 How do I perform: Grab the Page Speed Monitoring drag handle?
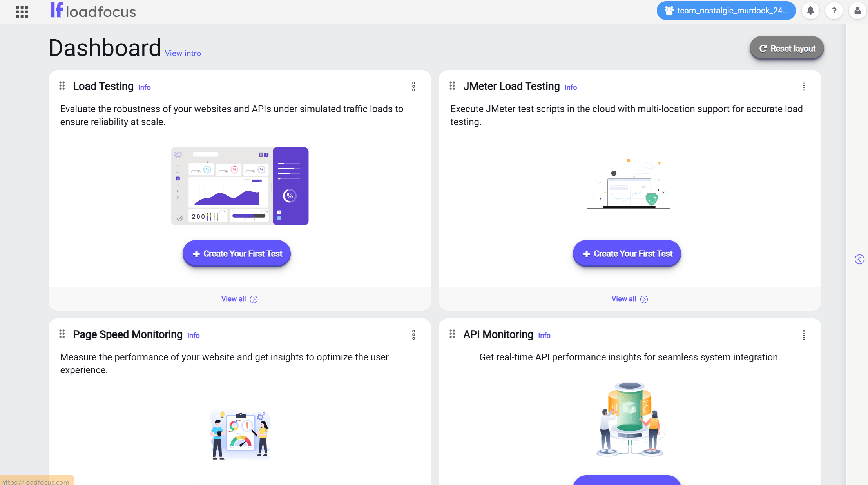point(62,334)
